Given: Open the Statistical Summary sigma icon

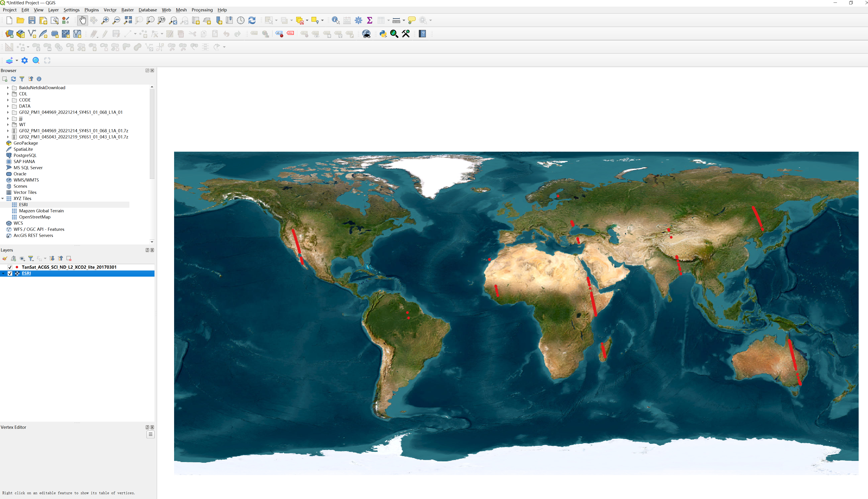Looking at the screenshot, I should (x=370, y=20).
